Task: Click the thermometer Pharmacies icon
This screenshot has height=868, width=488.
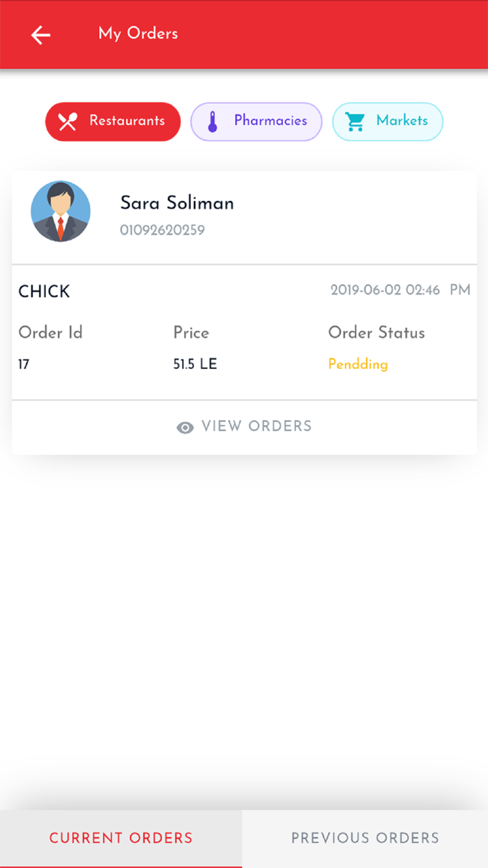Action: pos(213,122)
